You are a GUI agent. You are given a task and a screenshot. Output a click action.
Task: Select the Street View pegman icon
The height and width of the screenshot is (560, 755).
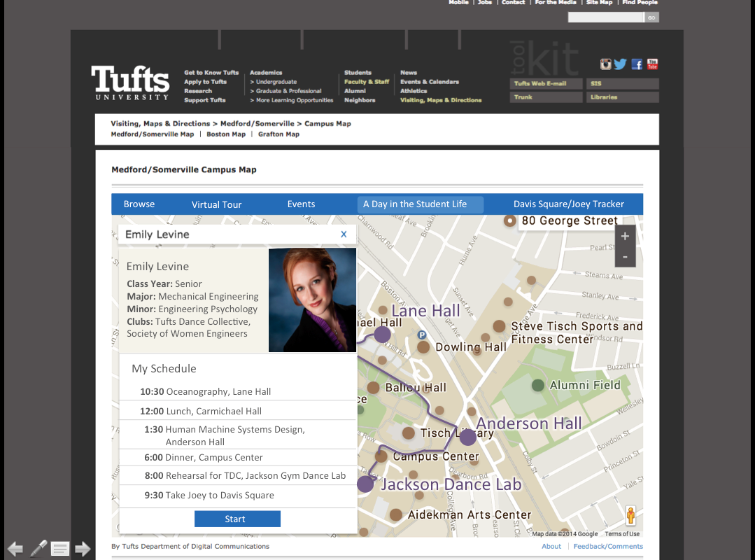point(630,516)
